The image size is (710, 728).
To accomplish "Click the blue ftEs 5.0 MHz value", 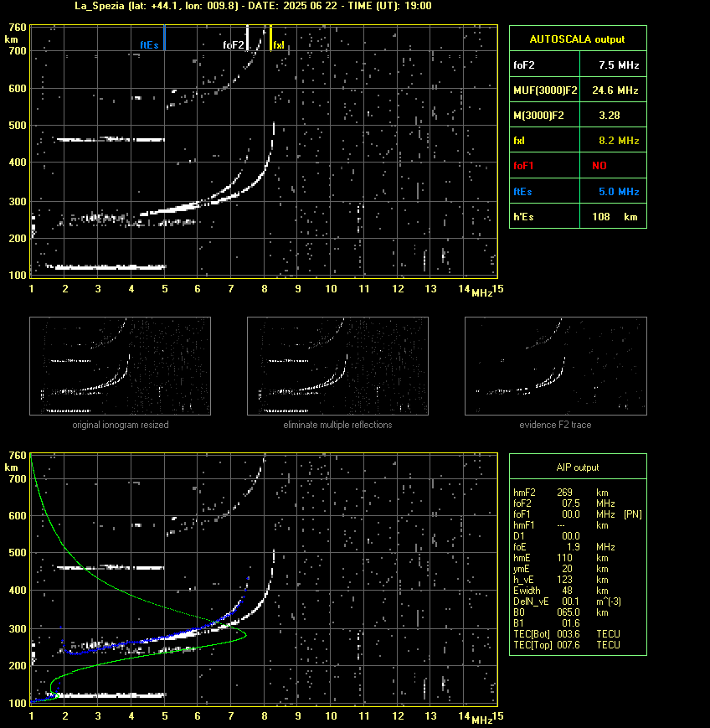I will click(x=619, y=191).
